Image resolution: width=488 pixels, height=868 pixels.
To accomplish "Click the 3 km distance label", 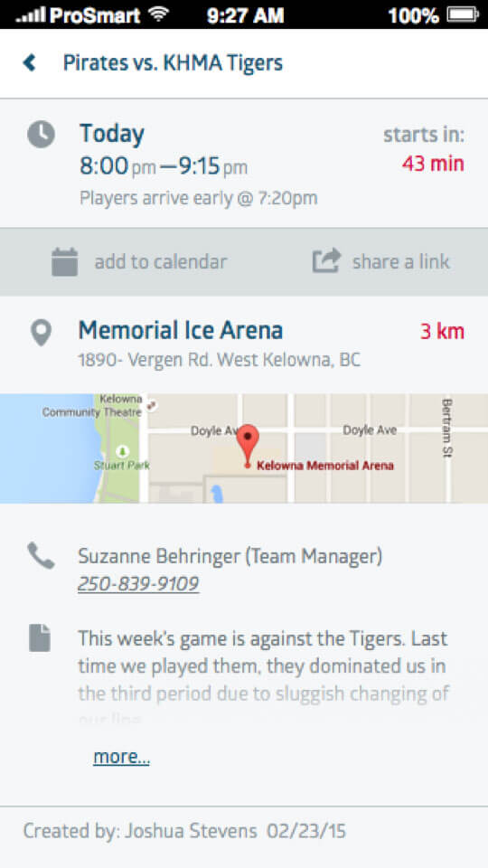I will [442, 332].
